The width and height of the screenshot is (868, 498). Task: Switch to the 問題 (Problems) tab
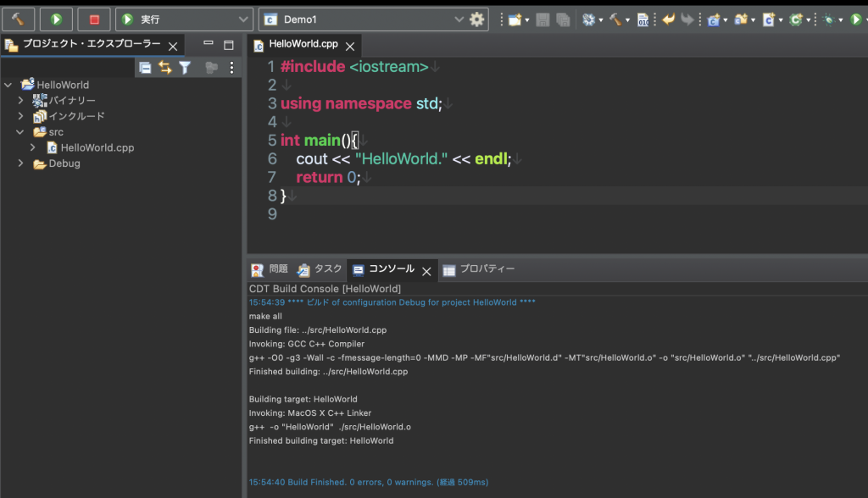coord(270,269)
